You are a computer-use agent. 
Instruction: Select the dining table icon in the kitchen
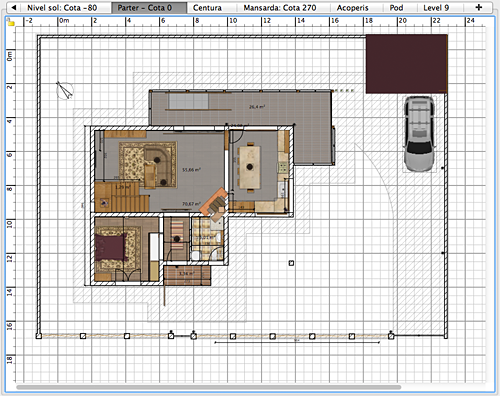[x=249, y=167]
